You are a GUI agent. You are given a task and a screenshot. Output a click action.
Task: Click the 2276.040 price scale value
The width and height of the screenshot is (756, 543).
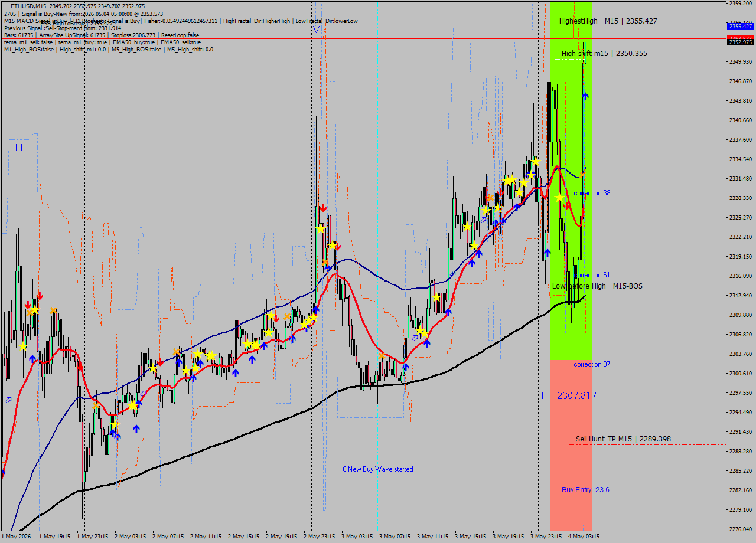(x=740, y=529)
